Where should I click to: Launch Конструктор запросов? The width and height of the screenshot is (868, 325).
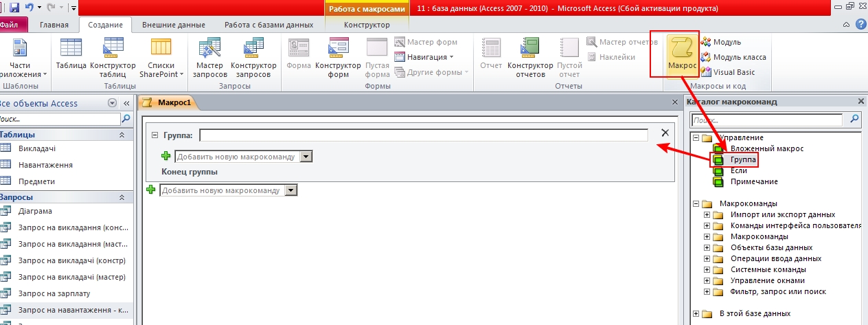coord(253,59)
